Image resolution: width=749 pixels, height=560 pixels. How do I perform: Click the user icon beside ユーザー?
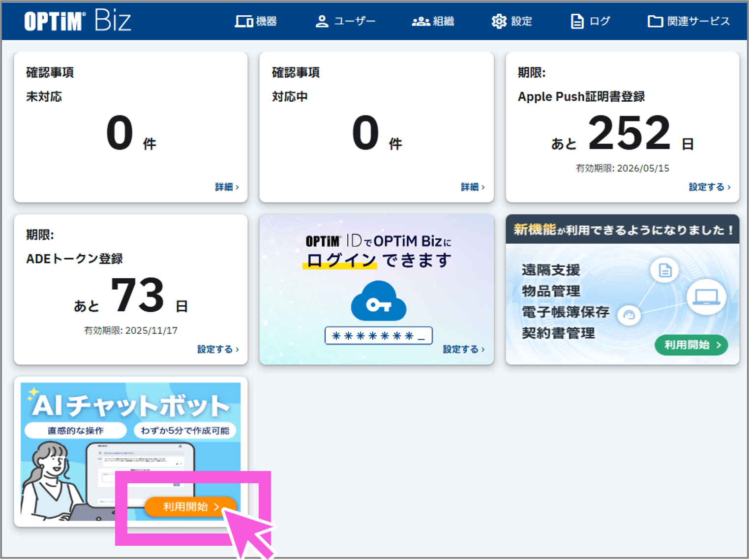pos(322,21)
